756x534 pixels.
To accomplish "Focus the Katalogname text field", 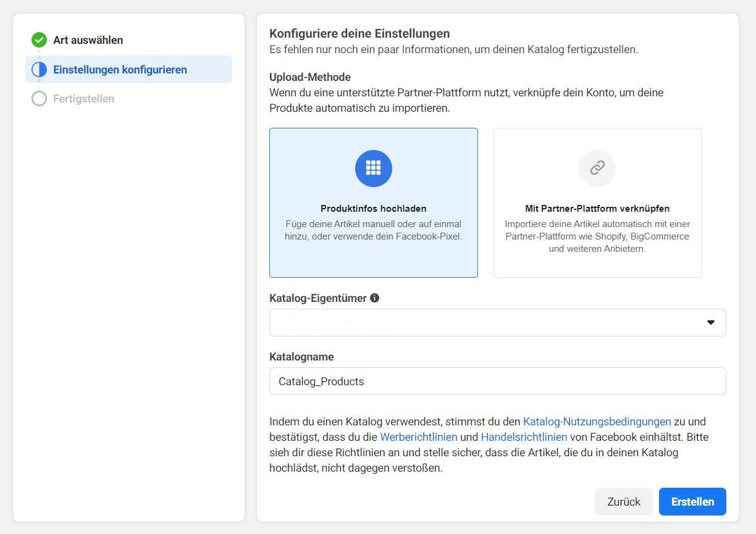I will [497, 382].
